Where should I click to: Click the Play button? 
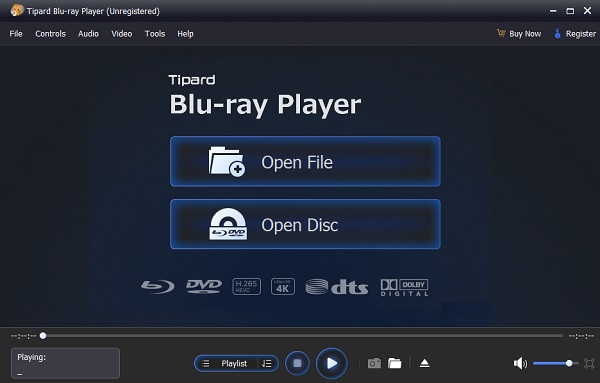point(332,363)
